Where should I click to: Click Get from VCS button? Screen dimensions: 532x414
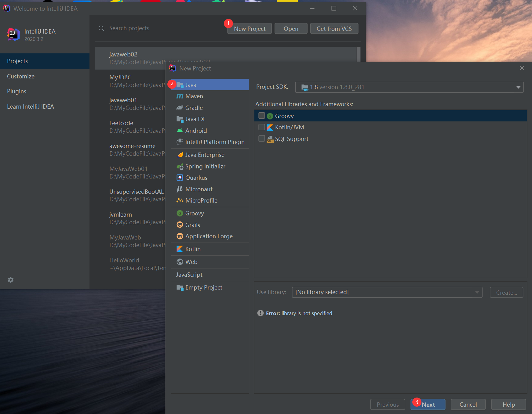[x=334, y=29]
